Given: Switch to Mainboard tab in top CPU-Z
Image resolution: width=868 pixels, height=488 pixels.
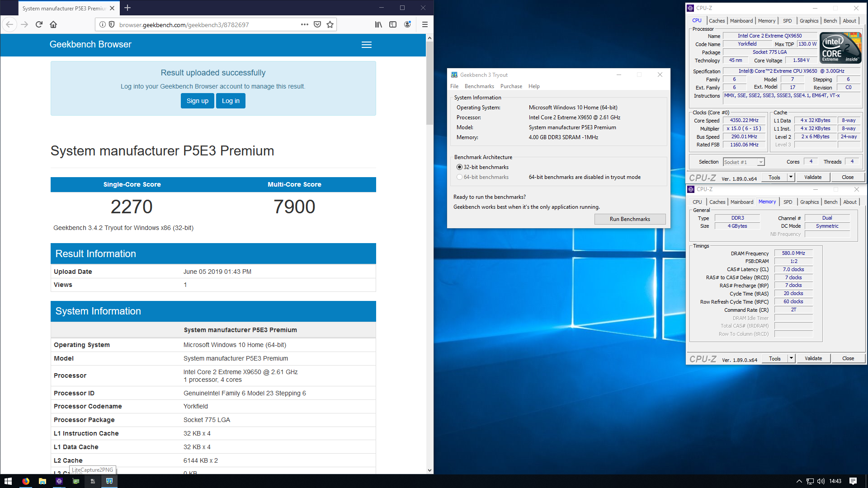Looking at the screenshot, I should pos(741,21).
